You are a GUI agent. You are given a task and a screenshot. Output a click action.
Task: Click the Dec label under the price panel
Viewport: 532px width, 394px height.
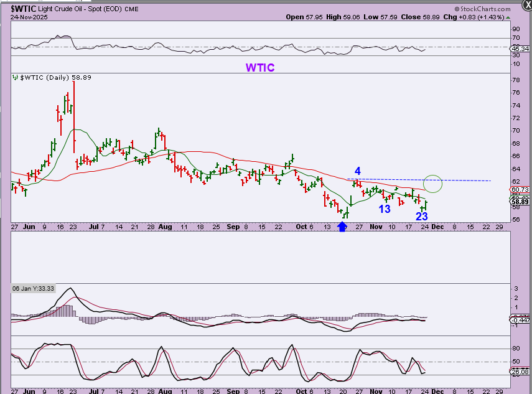437,227
